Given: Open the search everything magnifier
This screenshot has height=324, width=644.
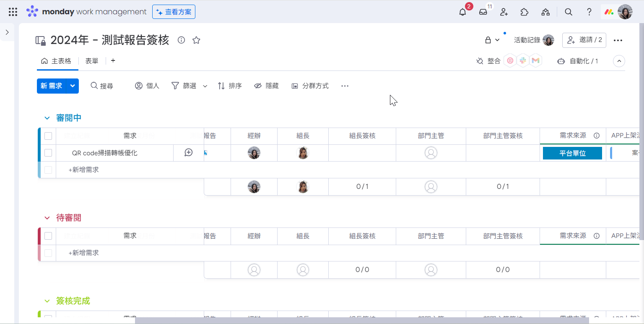Looking at the screenshot, I should click(x=569, y=12).
